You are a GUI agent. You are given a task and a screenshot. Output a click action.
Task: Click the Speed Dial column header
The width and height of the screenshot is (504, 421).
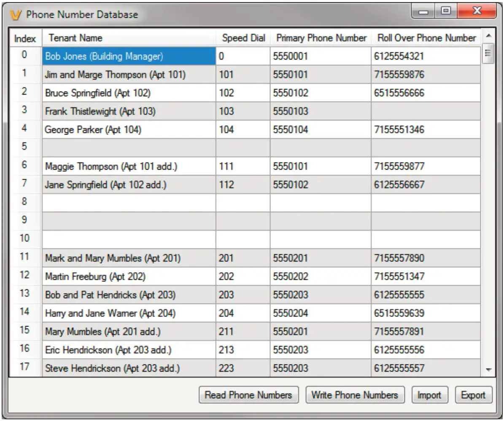pos(243,38)
